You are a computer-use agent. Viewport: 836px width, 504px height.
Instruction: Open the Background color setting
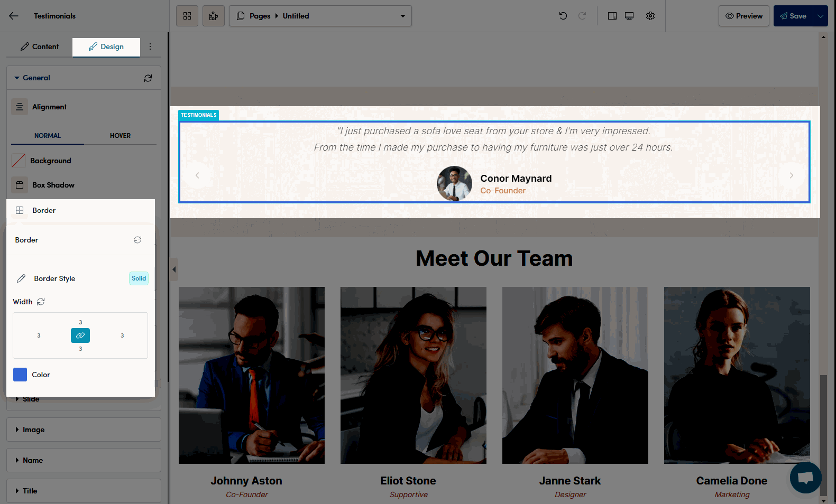19,161
